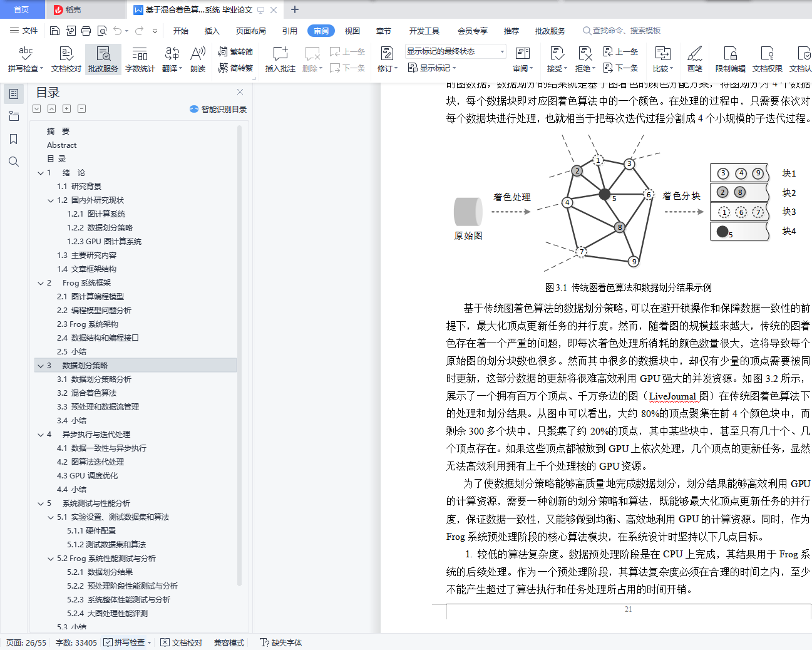Click the minus icon in 目录 panel header
The image size is (812, 650).
[x=82, y=109]
